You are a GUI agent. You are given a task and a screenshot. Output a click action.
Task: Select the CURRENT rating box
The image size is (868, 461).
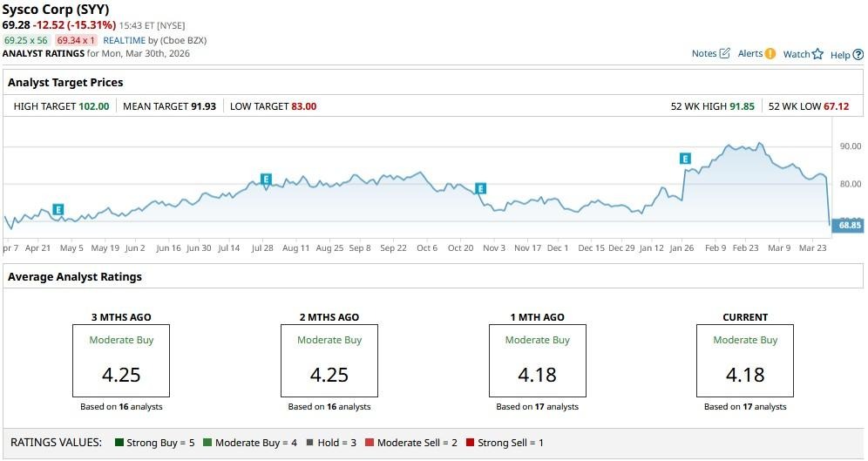tap(745, 361)
